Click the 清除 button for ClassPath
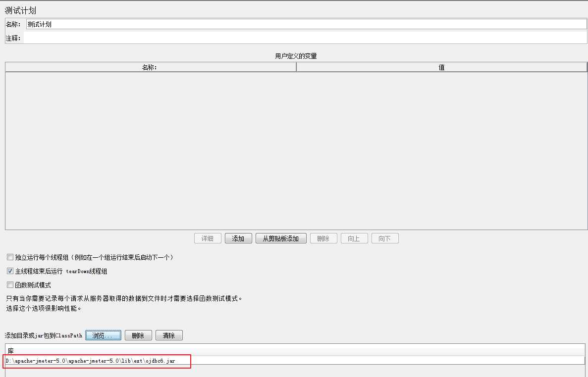The width and height of the screenshot is (588, 377). [169, 335]
